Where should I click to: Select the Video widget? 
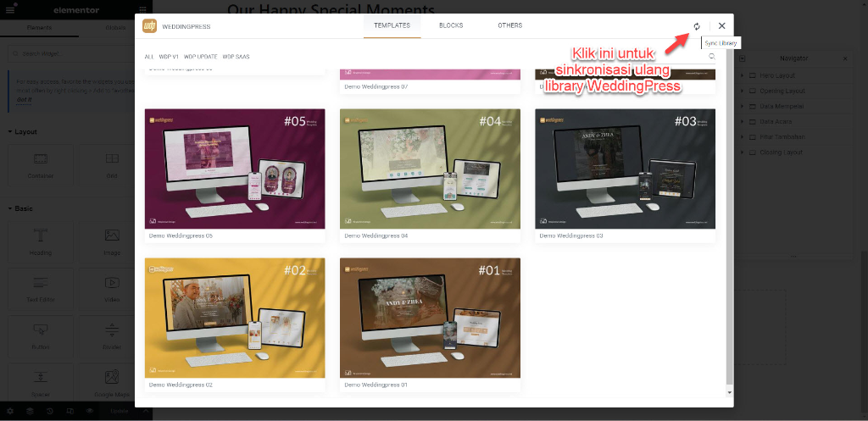[x=112, y=290]
